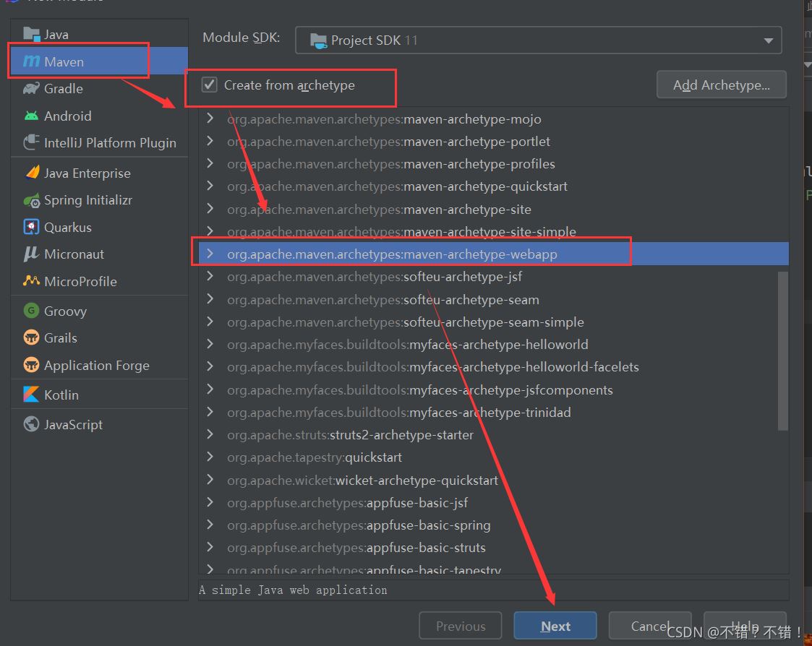Open the Module SDK dropdown
812x646 pixels.
pyautogui.click(x=538, y=40)
